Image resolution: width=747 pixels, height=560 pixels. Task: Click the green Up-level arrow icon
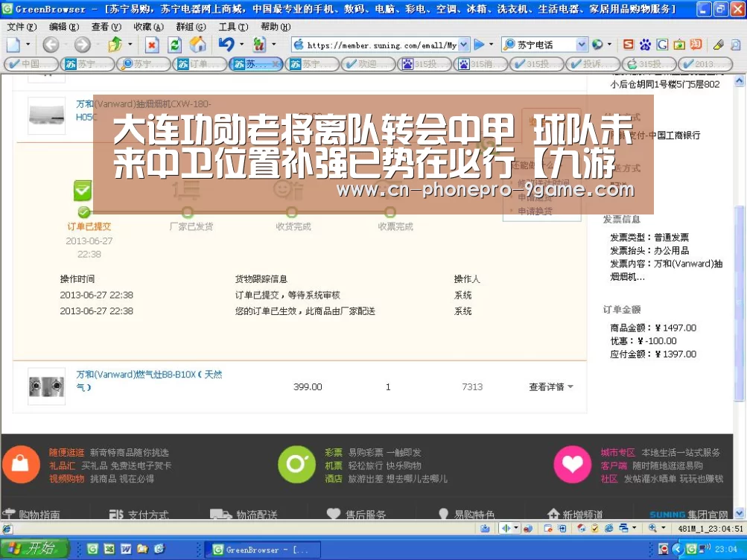115,45
